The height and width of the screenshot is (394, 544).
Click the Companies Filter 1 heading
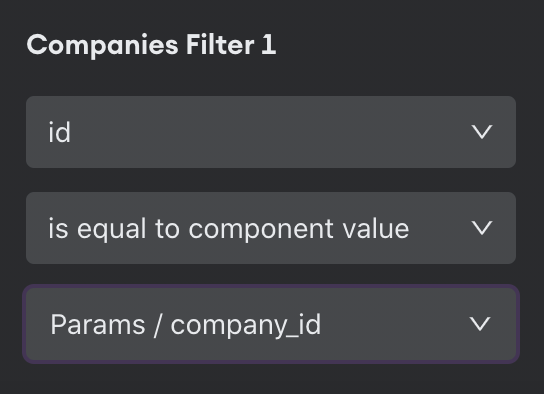click(151, 45)
